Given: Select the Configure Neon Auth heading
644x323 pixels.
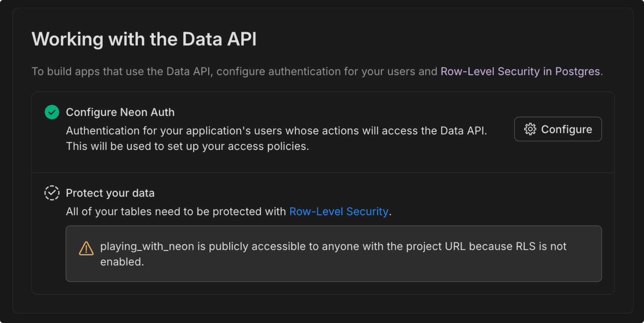Looking at the screenshot, I should click(120, 112).
